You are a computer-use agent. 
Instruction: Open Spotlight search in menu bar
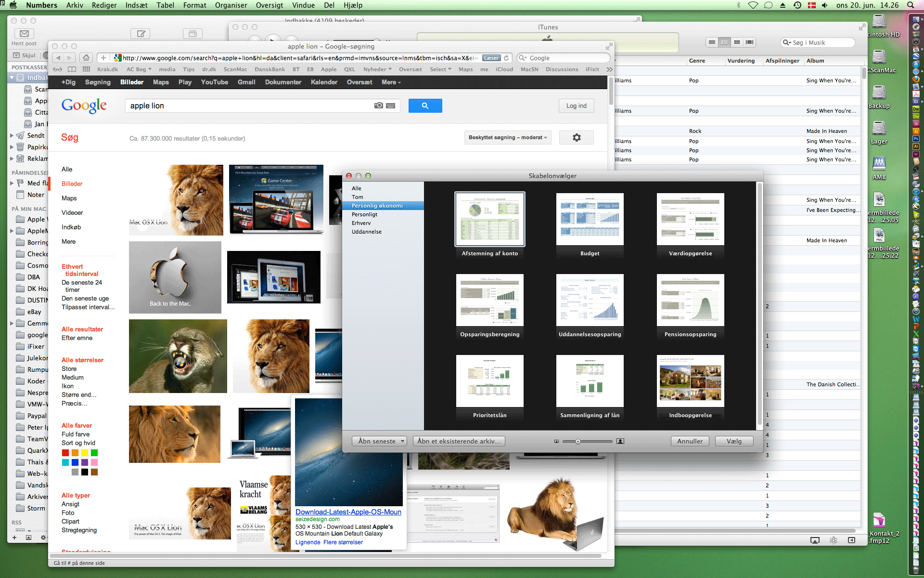(910, 5)
